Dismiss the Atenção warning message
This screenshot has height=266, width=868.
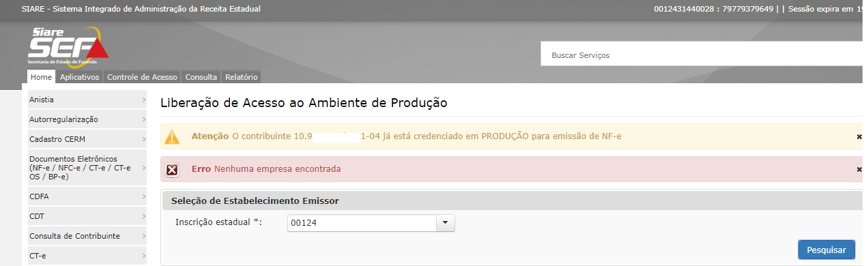pos(859,136)
